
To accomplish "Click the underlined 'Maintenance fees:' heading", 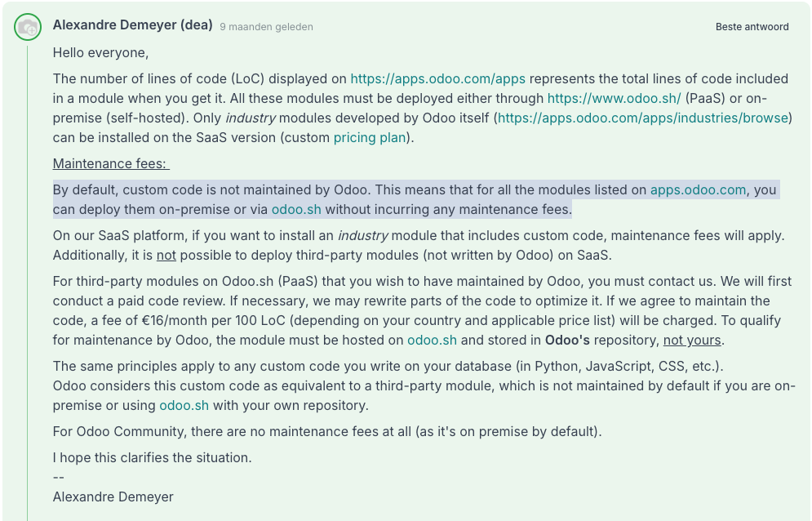I will 110,164.
